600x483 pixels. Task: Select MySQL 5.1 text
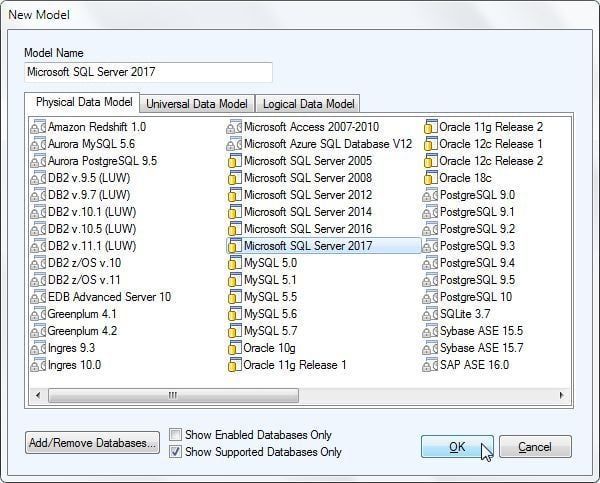(x=271, y=280)
